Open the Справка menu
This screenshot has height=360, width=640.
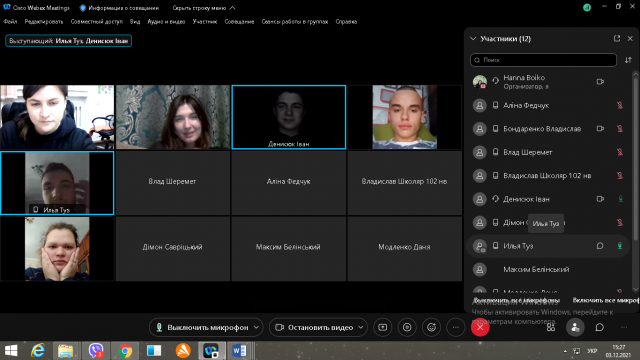pos(346,22)
